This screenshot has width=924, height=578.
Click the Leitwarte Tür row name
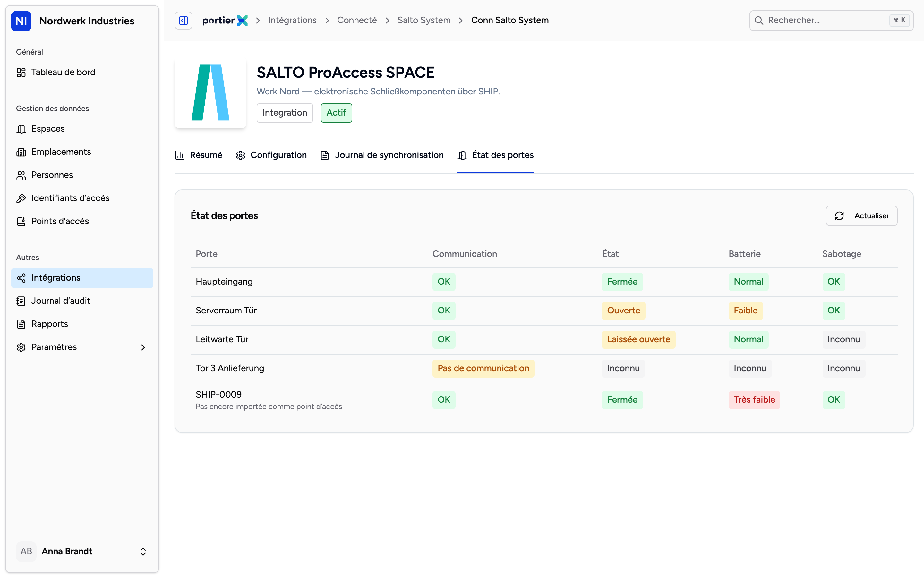(222, 339)
